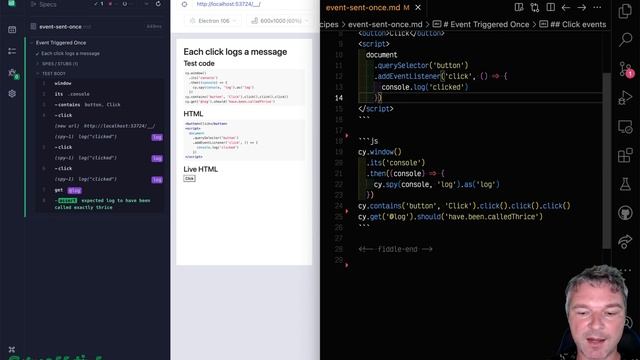Open the VS Code Explorer files icon

(x=625, y=11)
